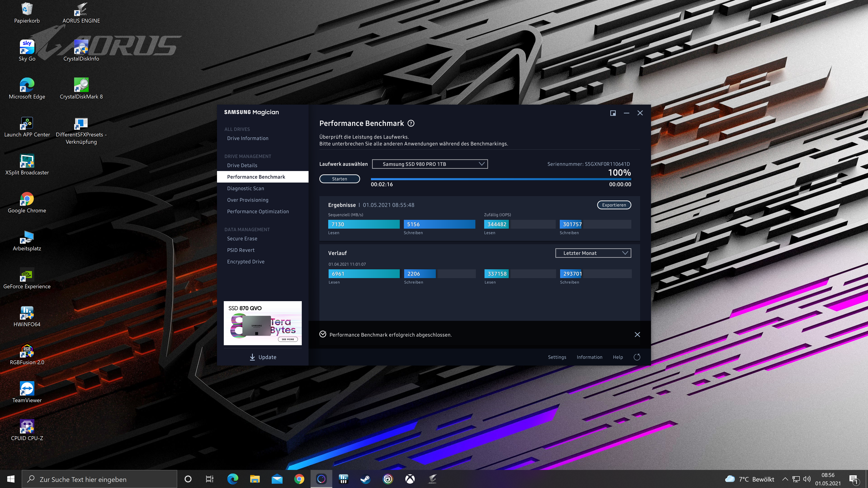Screen dimensions: 868x488
Task: Click the help question mark beside Performance Benchmark
Action: tap(411, 123)
